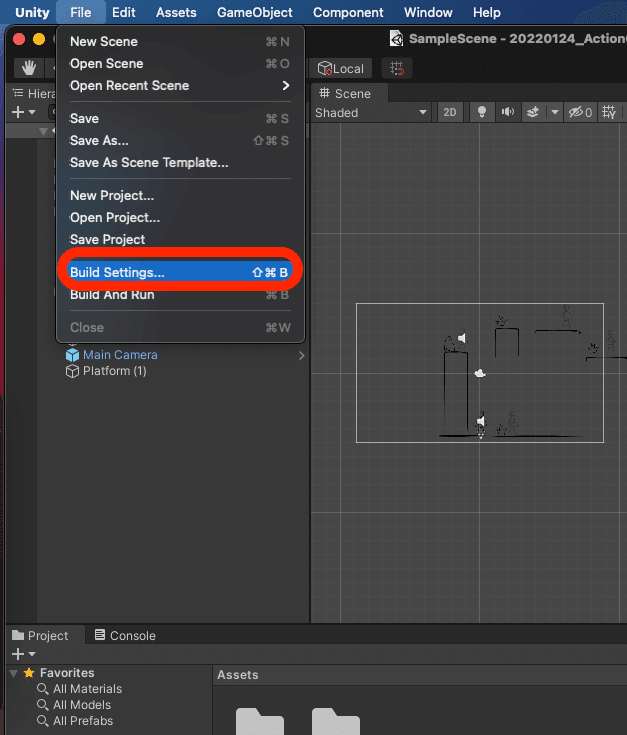Select Main Camera in Hierarchy

tap(120, 355)
